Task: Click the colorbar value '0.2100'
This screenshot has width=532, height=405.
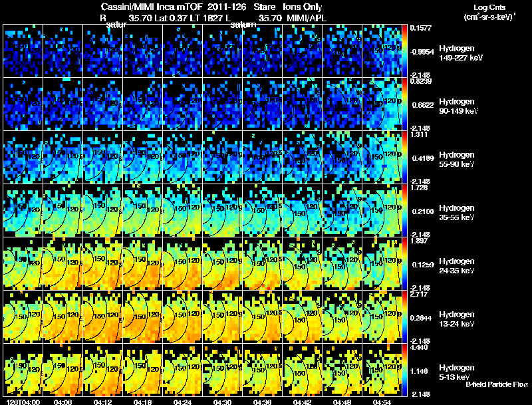Action: pyautogui.click(x=423, y=211)
